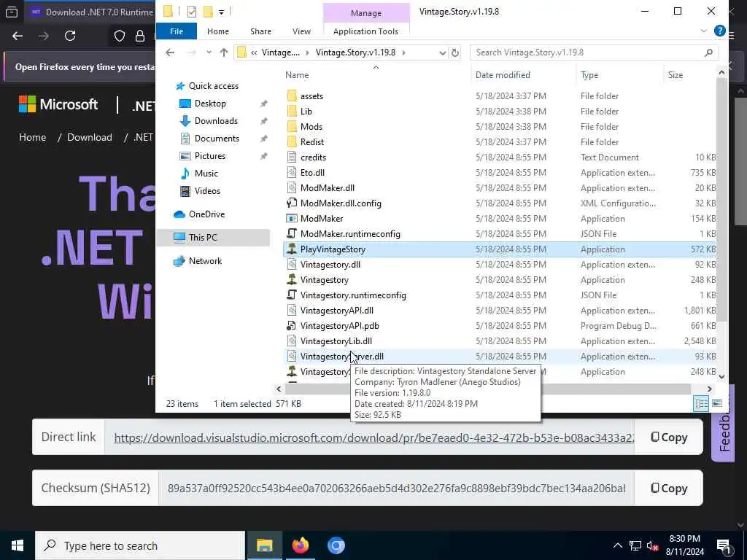Switch to large icons view layout
Screen dimensions: 747x560
[x=717, y=404]
